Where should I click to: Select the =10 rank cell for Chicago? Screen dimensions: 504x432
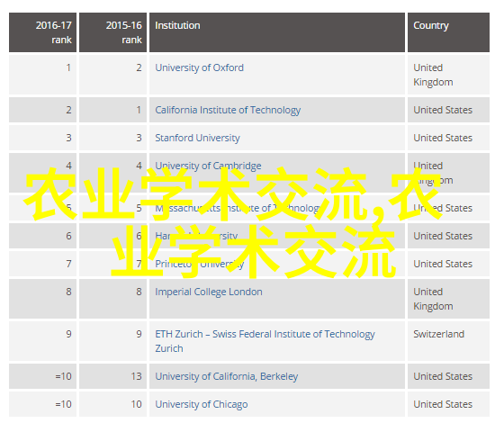[x=43, y=404]
